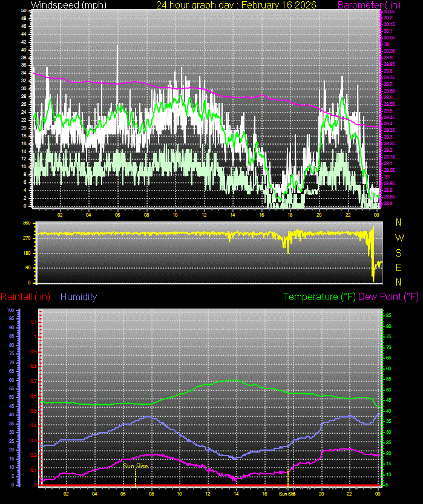Click the '14' hour label on the temperature chart
The width and height of the screenshot is (423, 504).
point(236,494)
